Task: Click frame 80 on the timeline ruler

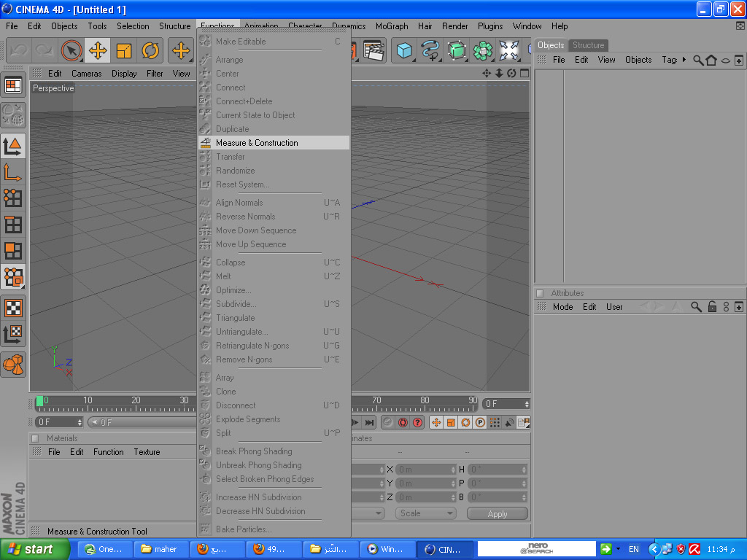Action: click(425, 400)
